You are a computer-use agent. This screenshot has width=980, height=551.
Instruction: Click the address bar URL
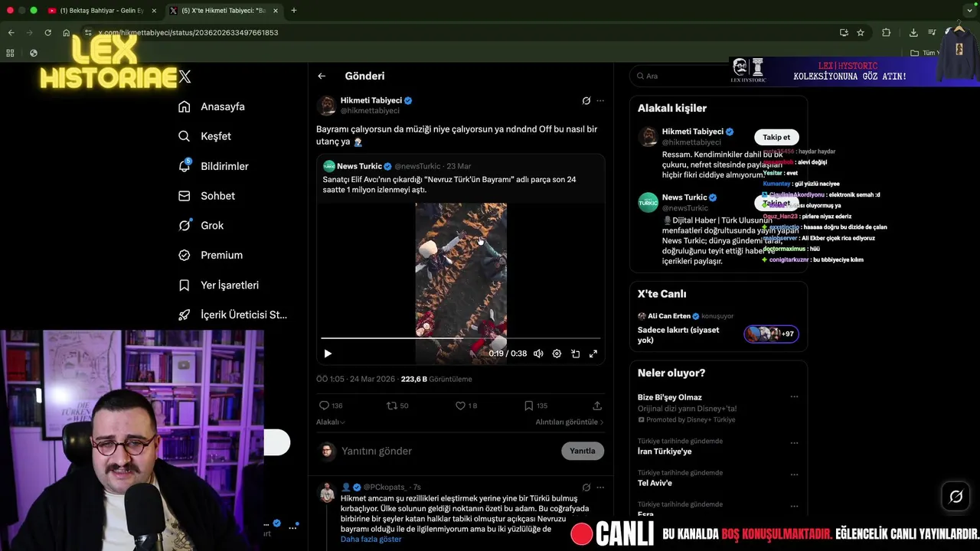pyautogui.click(x=188, y=33)
